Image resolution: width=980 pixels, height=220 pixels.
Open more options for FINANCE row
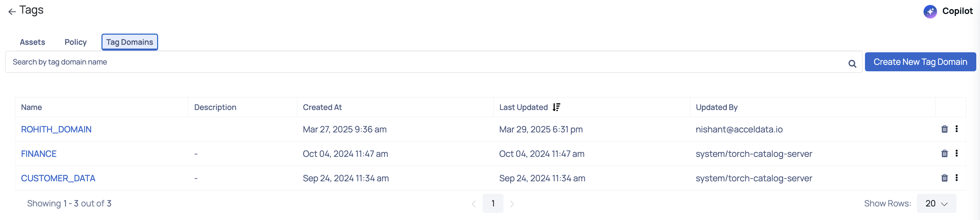click(956, 153)
